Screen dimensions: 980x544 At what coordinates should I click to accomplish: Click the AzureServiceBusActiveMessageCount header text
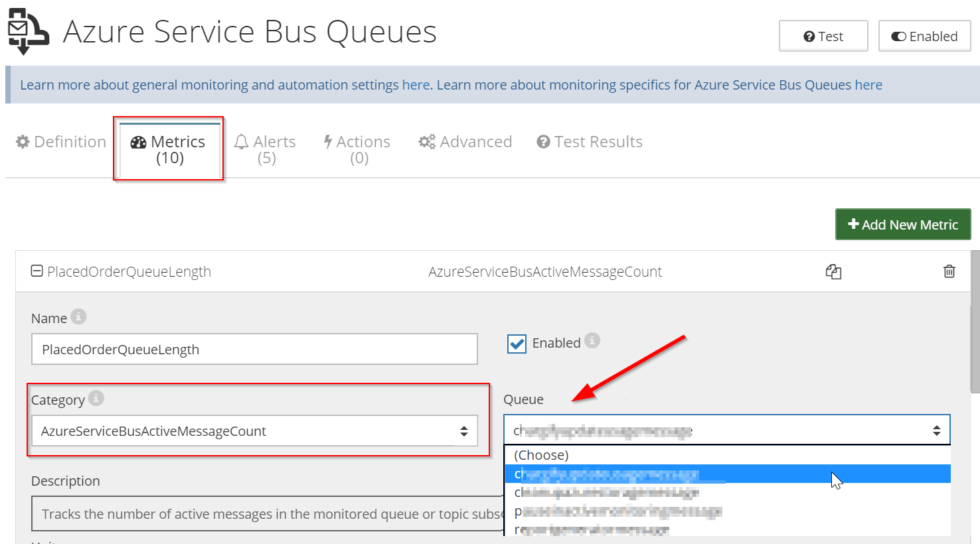tap(545, 271)
